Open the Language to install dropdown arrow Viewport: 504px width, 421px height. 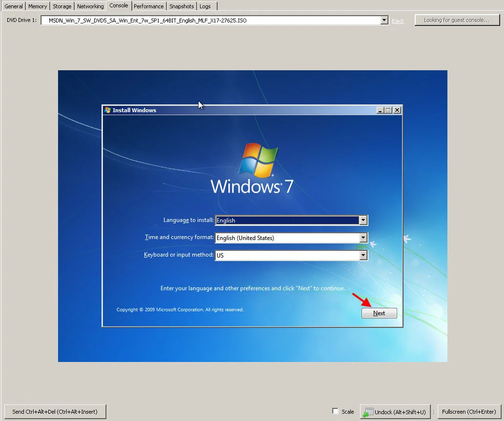click(x=363, y=220)
